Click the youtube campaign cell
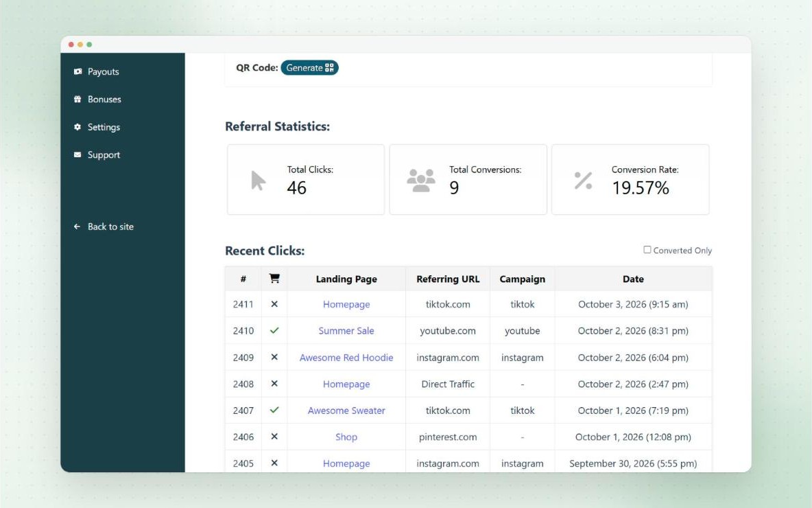Image resolution: width=812 pixels, height=508 pixels. (x=523, y=331)
